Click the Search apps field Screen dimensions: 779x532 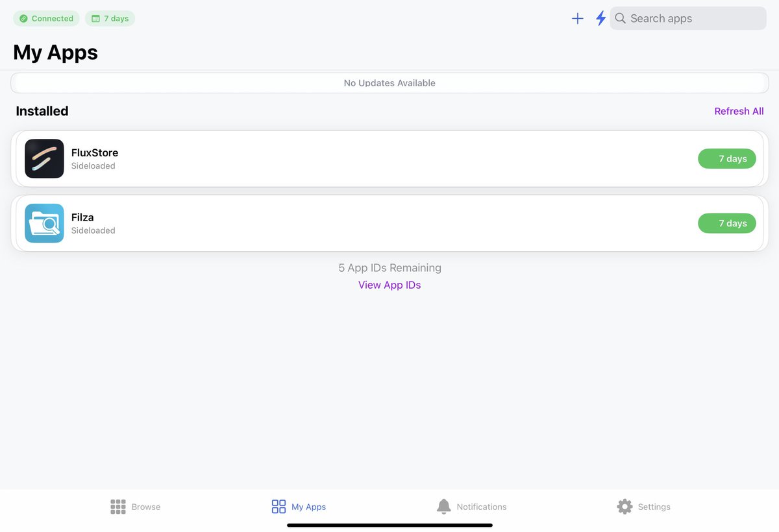(688, 18)
